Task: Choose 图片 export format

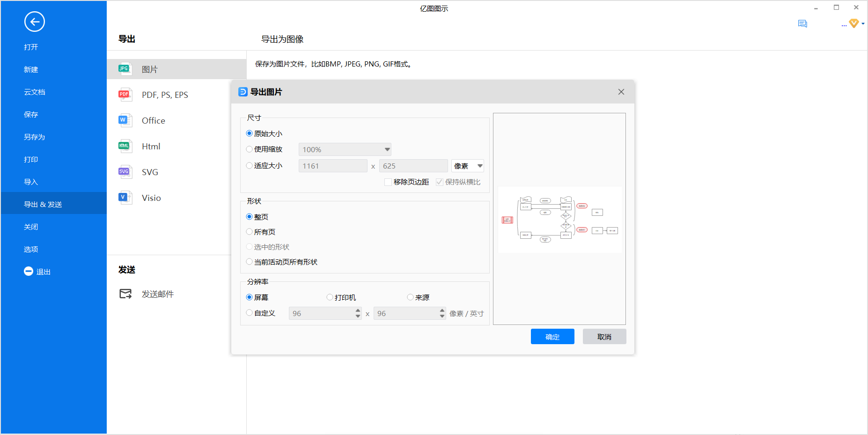Action: (177, 69)
